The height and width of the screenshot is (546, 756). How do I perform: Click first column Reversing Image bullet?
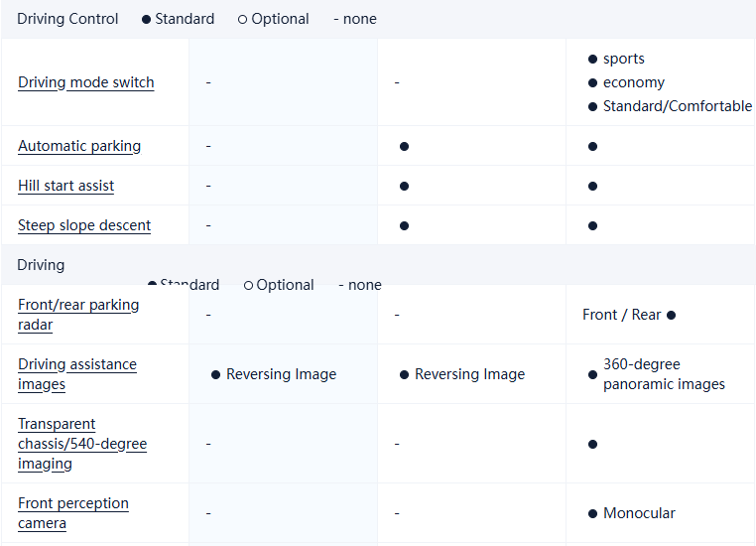tap(216, 375)
